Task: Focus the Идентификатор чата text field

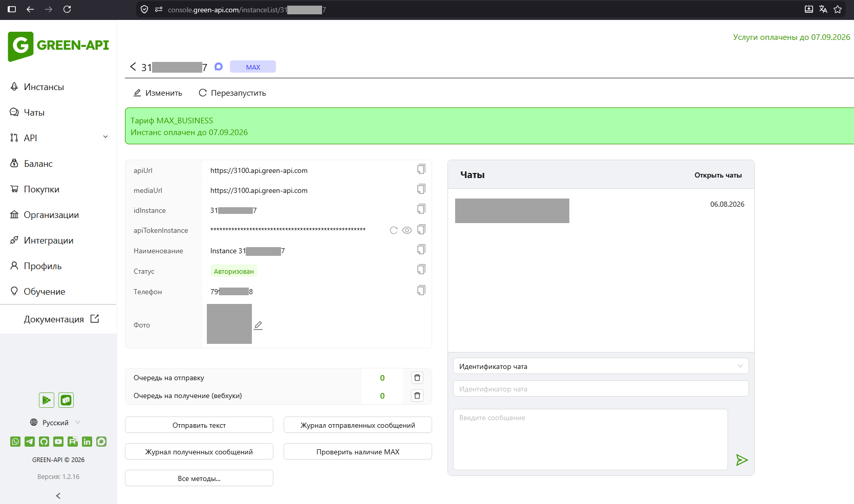Action: tap(601, 389)
